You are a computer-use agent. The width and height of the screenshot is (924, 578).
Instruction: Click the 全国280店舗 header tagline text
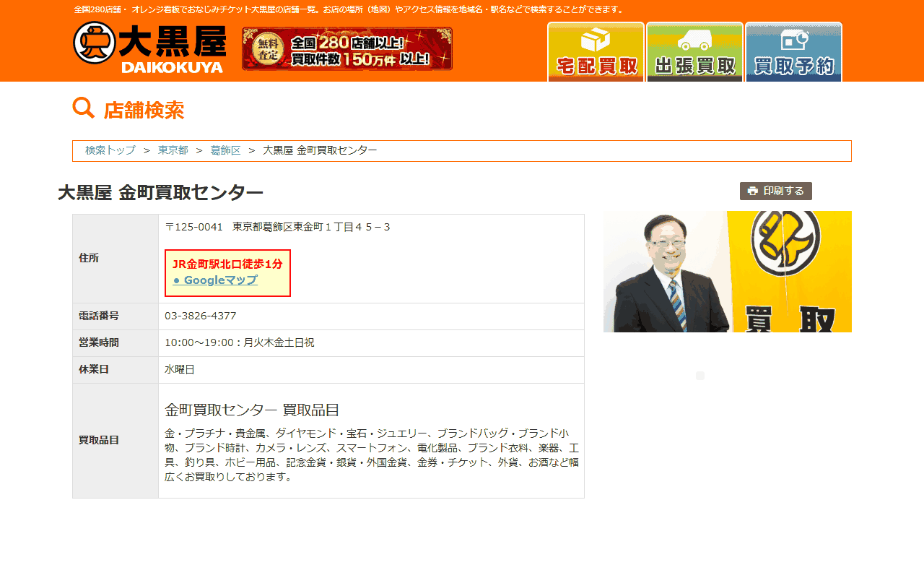[349, 9]
